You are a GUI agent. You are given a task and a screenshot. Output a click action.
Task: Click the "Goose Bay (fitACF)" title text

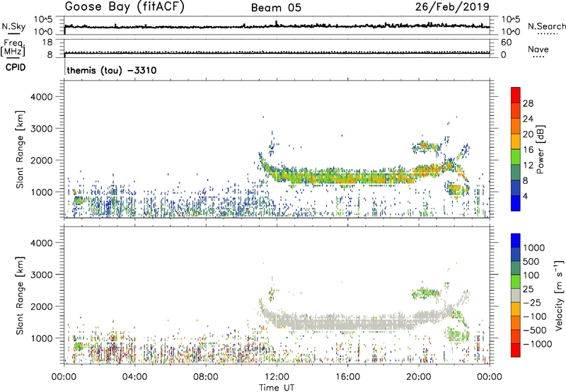point(125,7)
